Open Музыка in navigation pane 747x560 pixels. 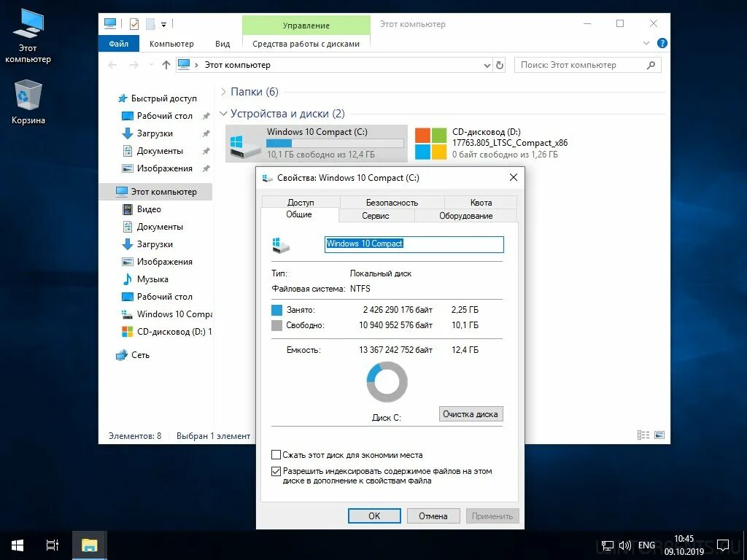pos(152,279)
